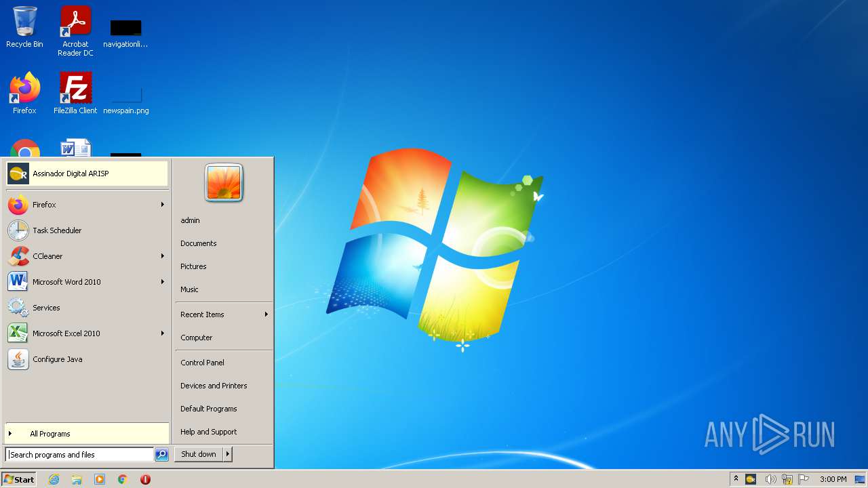
Task: Open the admin user folder link
Action: (224, 220)
